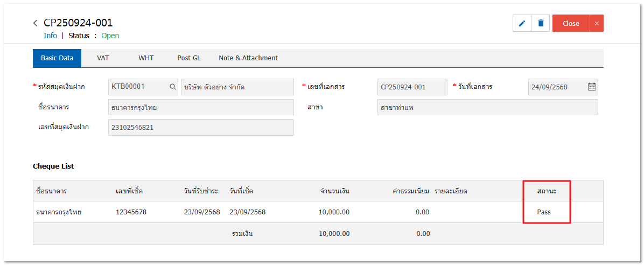Click the search icon in deposit book code
This screenshot has height=265, width=644.
coord(172,87)
